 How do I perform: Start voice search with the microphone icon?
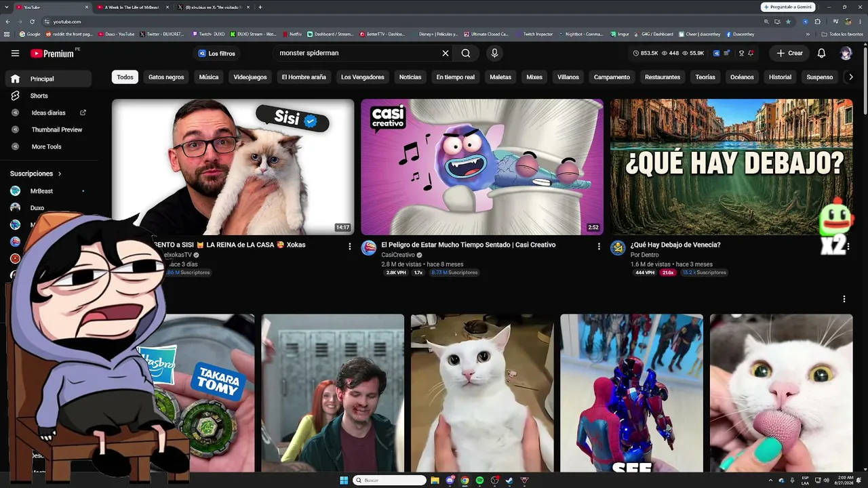(x=494, y=53)
